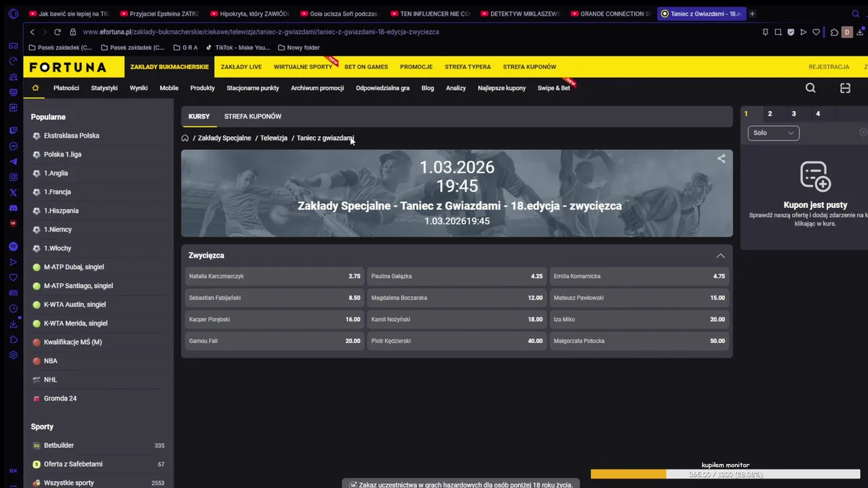Image resolution: width=868 pixels, height=488 pixels.
Task: Open sidebar Settings gear icon
Action: [x=13, y=355]
